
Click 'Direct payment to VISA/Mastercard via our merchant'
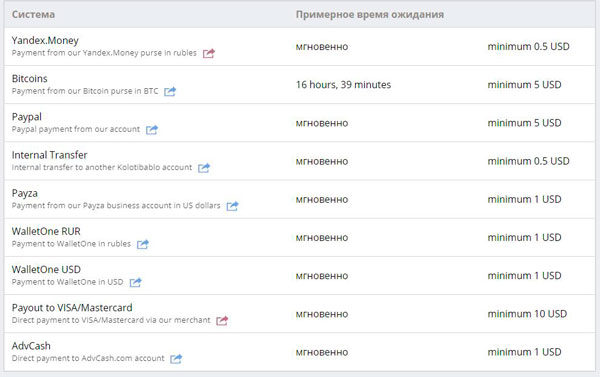(x=111, y=320)
